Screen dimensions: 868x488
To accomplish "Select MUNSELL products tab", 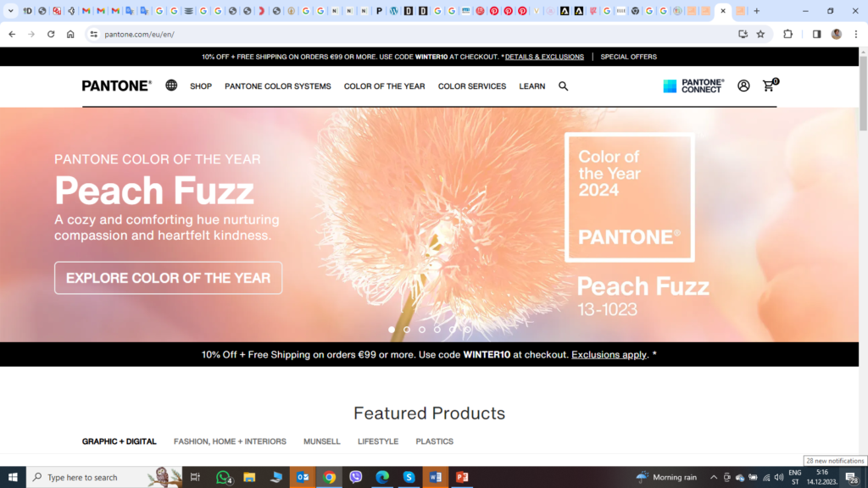I will tap(321, 441).
